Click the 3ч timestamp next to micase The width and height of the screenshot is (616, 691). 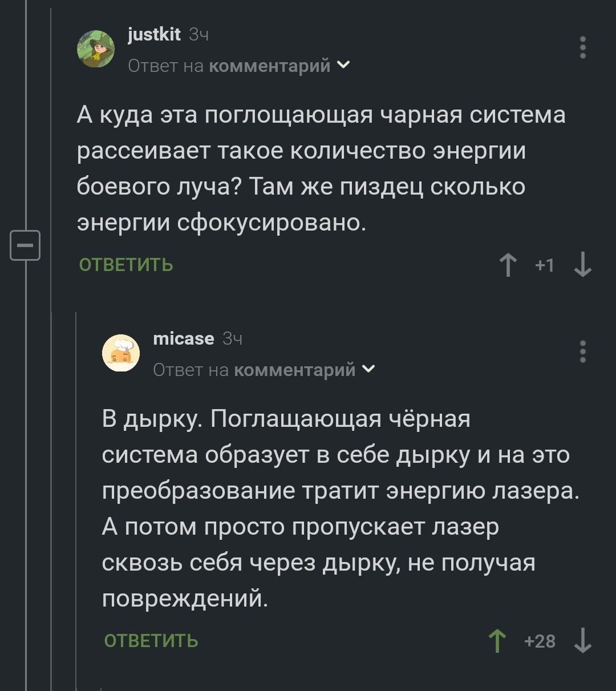(x=232, y=339)
